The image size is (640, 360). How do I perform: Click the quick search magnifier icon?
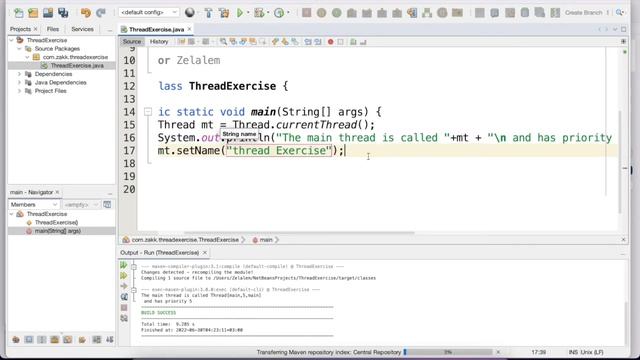click(620, 13)
